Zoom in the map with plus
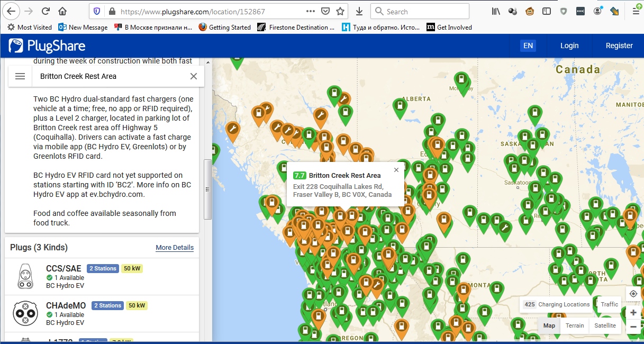Image resolution: width=644 pixels, height=344 pixels. [x=633, y=313]
